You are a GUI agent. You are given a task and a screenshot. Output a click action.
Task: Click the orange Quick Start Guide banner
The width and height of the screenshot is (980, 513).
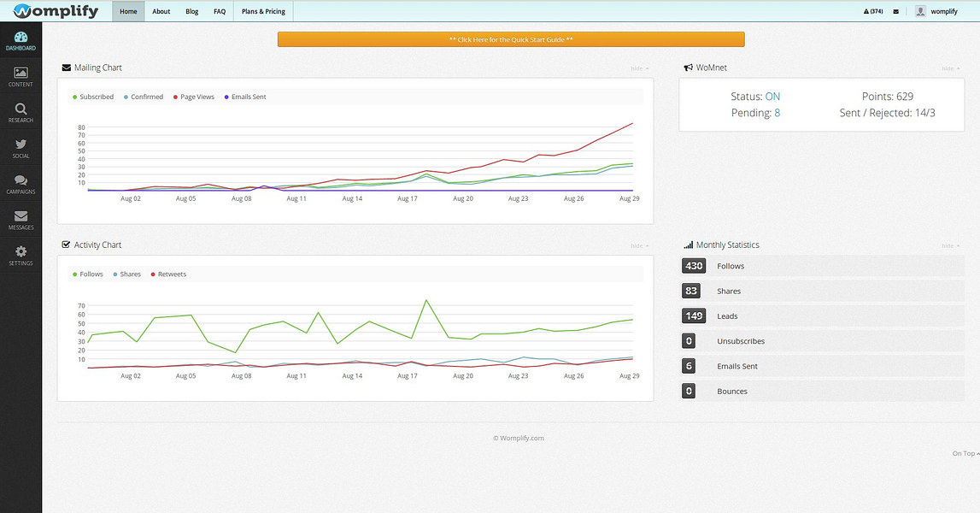click(511, 39)
